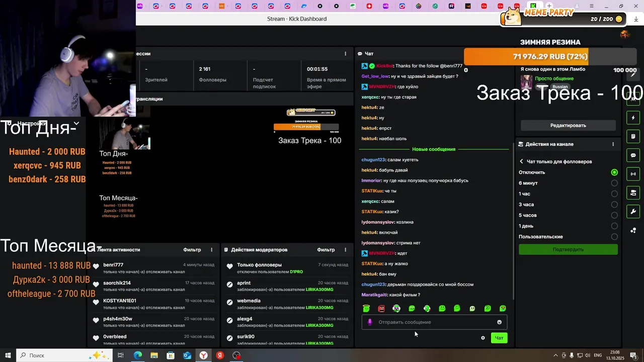Go back from followers-only chat options
The width and height of the screenshot is (644, 362).
pyautogui.click(x=521, y=161)
